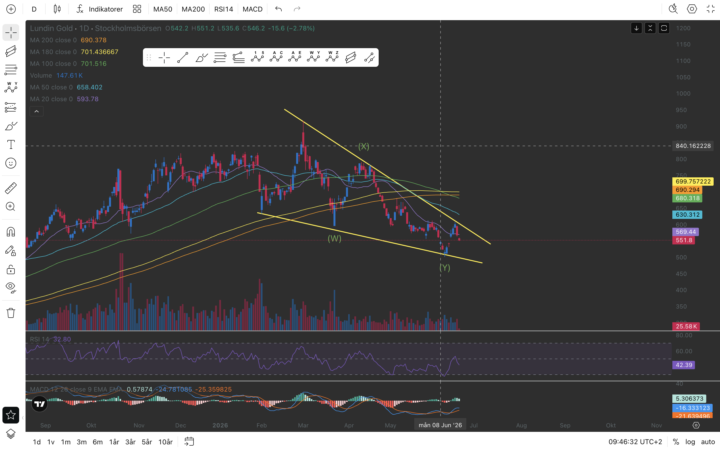
Task: Pick the Fibonacci retracement tool in floating toolbar
Action: click(x=238, y=57)
